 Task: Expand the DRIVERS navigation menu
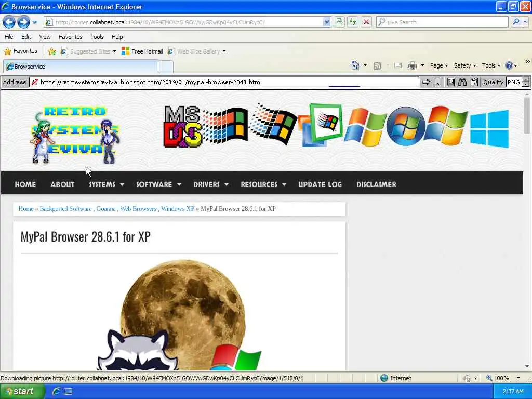coord(211,184)
